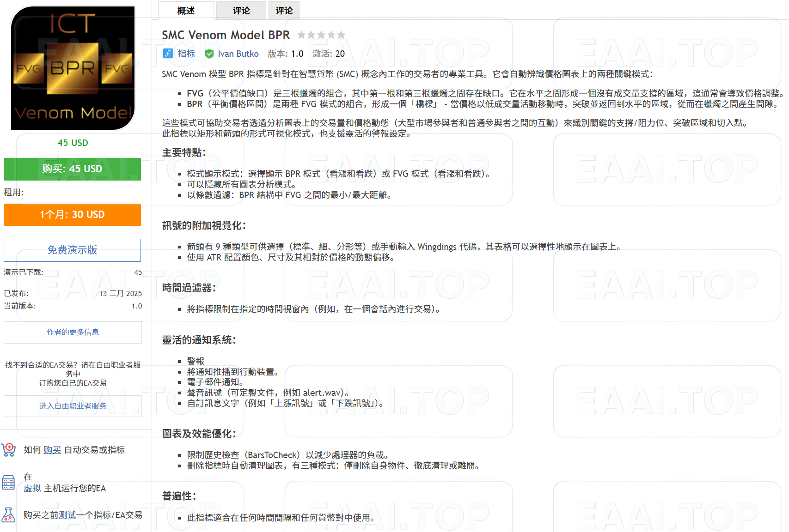Click the five-star rating beside the title
Image resolution: width=789 pixels, height=532 pixels.
pos(321,35)
